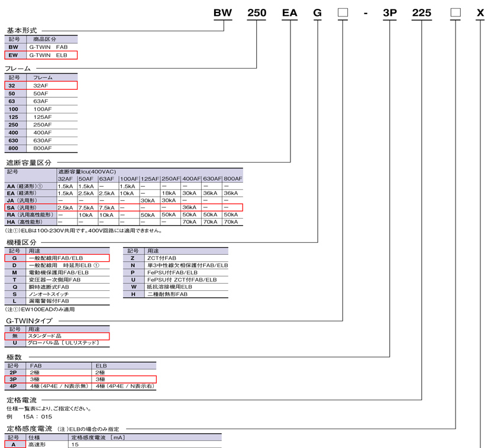This screenshot has width=491, height=448.
Task: Click the 定格電流 section heading
Action: click(22, 400)
